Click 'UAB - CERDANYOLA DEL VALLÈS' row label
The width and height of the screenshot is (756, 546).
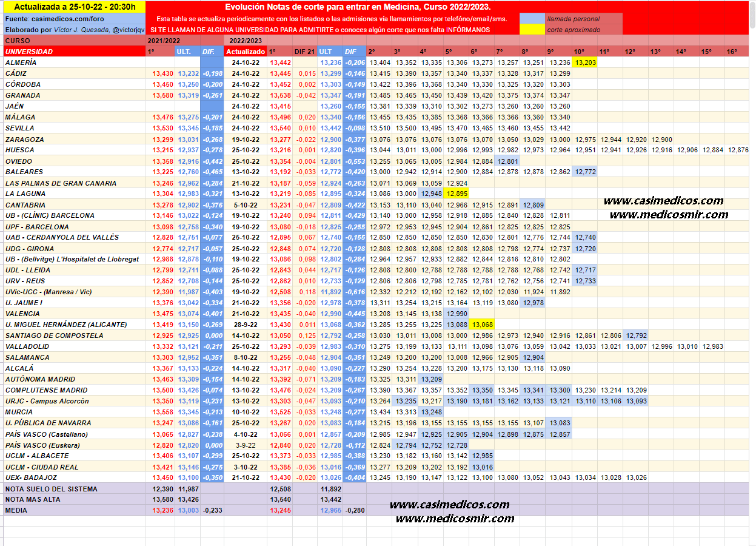coord(62,237)
